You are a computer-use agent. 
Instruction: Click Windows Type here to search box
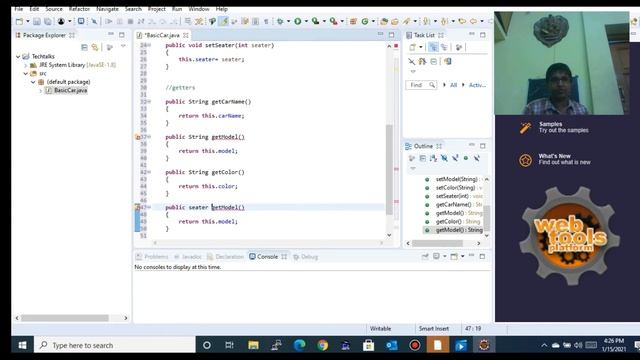coord(115,345)
